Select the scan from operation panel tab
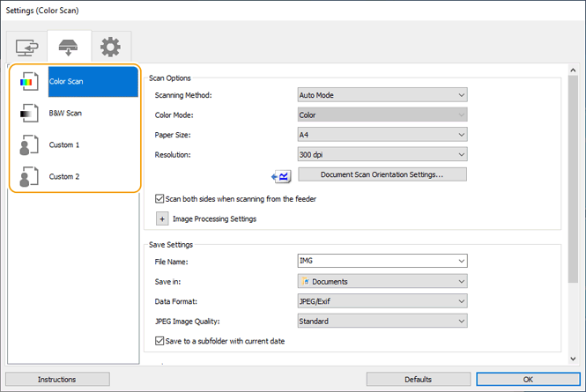This screenshot has width=586, height=392. point(69,47)
